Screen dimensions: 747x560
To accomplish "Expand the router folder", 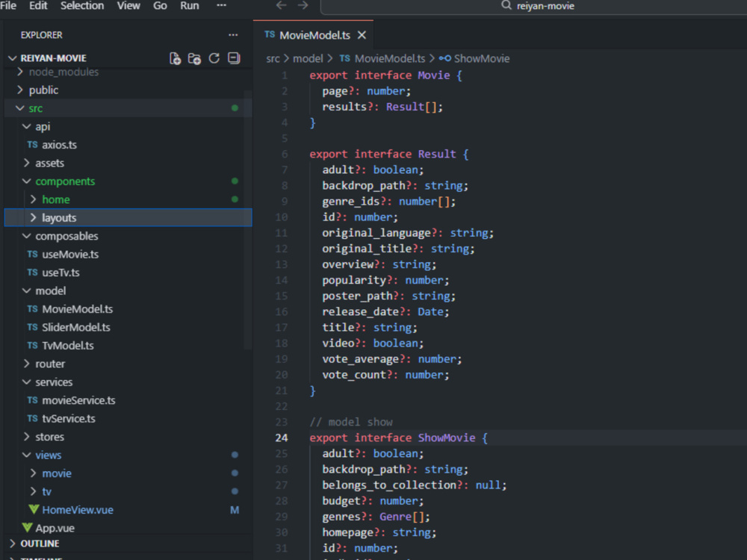I will 27,364.
